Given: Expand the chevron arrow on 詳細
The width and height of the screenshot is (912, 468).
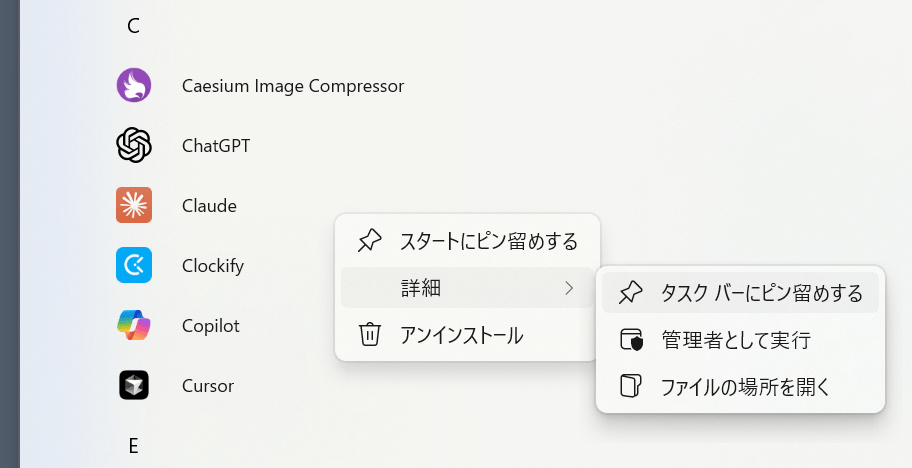Looking at the screenshot, I should [569, 289].
